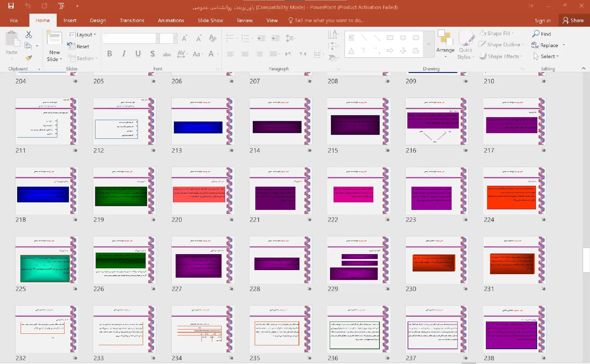Click the Sign in link

click(543, 20)
